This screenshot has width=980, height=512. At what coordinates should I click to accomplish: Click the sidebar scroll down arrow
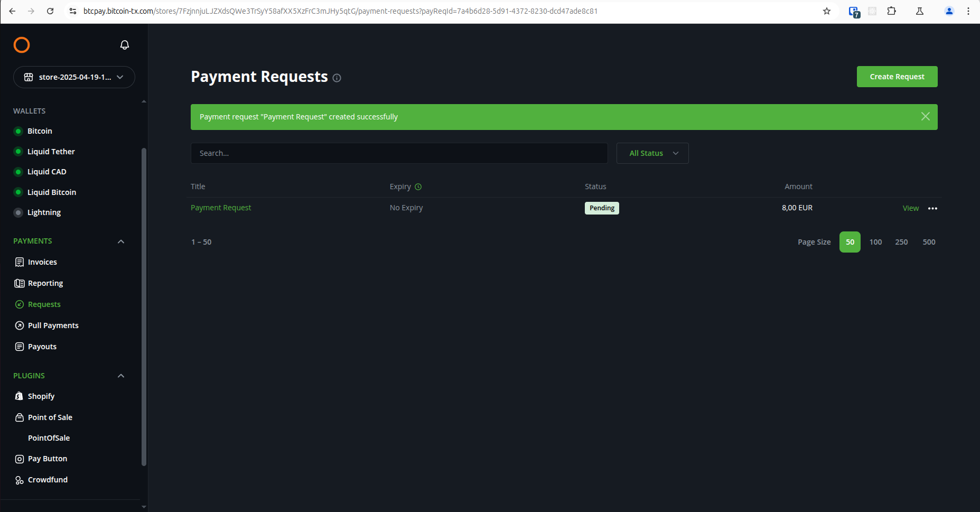pyautogui.click(x=144, y=507)
